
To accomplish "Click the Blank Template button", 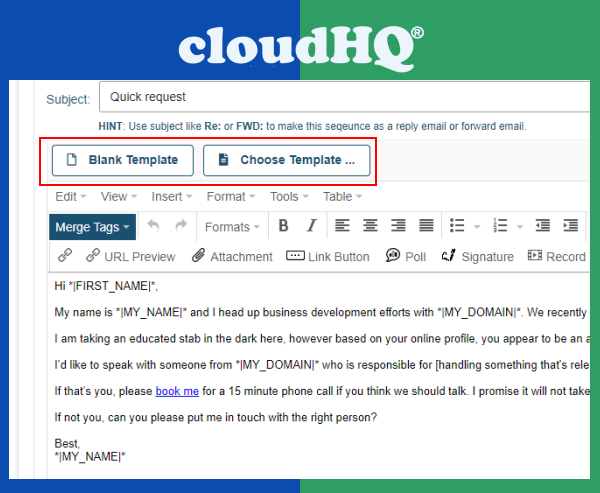I will click(x=123, y=160).
